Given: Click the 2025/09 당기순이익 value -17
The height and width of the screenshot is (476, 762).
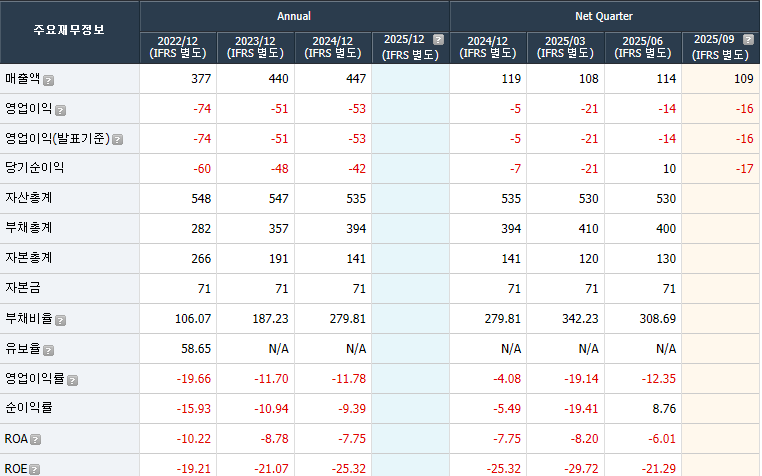Looking at the screenshot, I should (743, 169).
